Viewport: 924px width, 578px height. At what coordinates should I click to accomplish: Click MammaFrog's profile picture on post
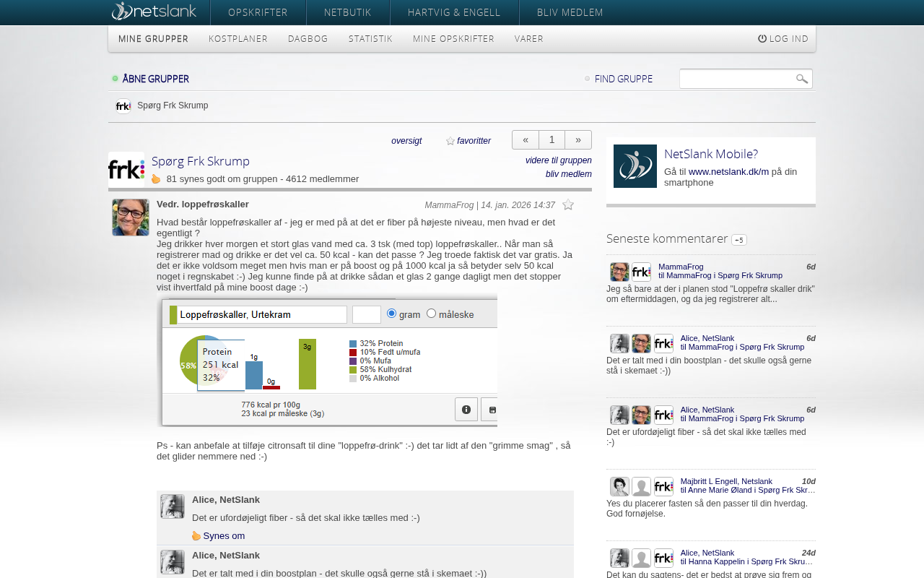(x=131, y=217)
